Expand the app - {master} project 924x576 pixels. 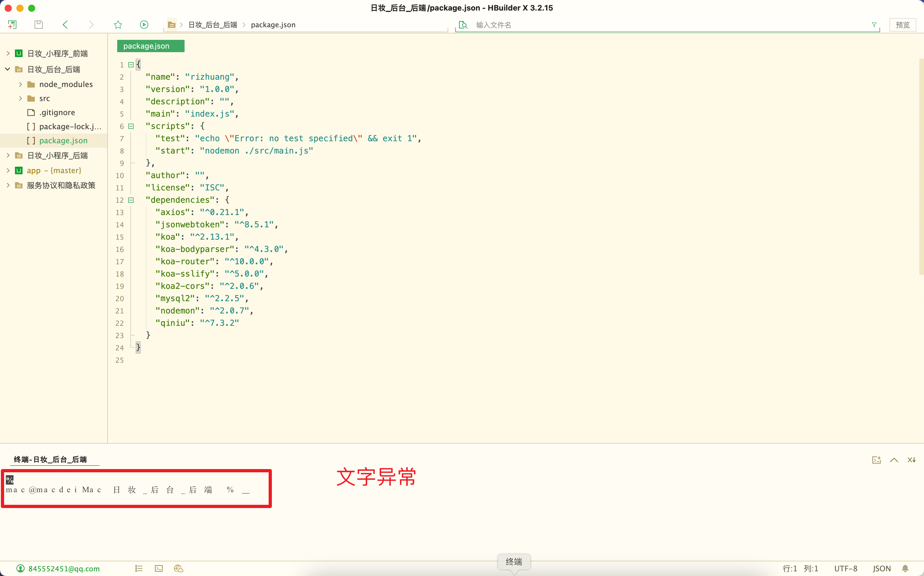[8, 170]
